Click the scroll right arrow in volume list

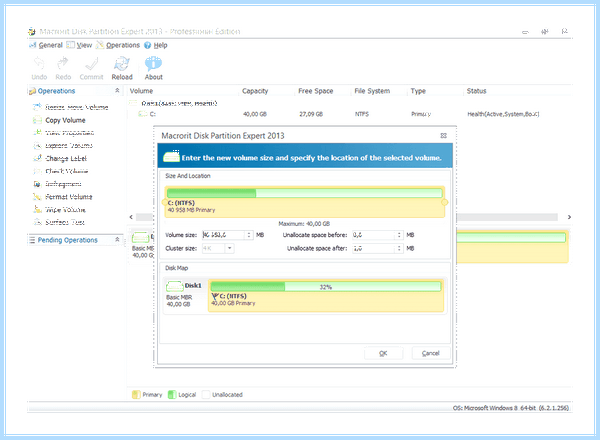click(x=569, y=217)
